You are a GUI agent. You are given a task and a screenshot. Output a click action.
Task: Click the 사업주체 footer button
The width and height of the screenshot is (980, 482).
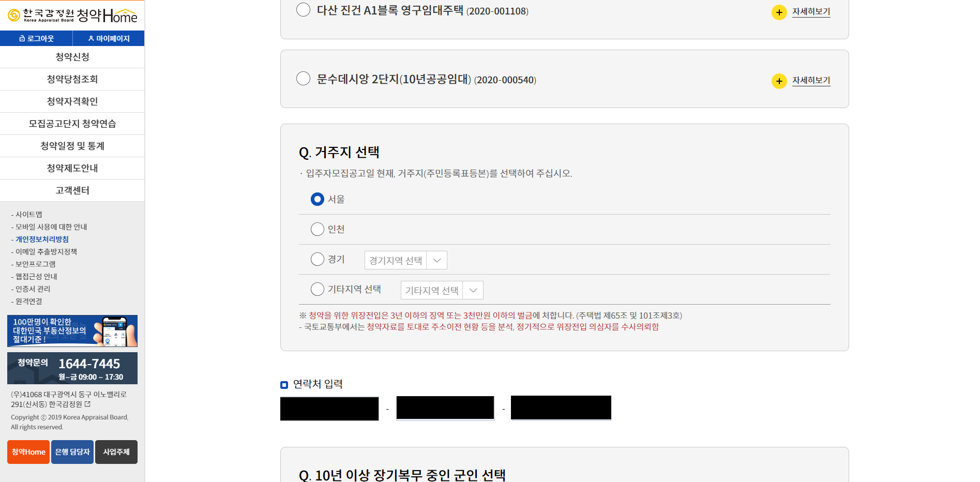click(116, 451)
